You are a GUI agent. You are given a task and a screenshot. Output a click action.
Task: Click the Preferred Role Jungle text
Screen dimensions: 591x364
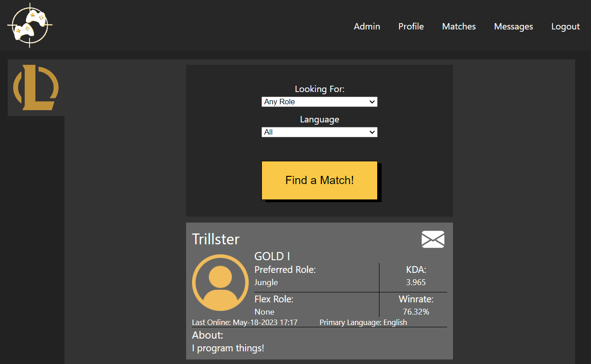[x=266, y=282]
